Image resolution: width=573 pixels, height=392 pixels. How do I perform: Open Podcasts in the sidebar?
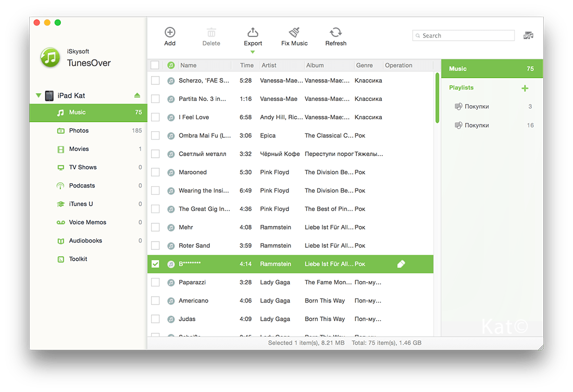pyautogui.click(x=89, y=185)
